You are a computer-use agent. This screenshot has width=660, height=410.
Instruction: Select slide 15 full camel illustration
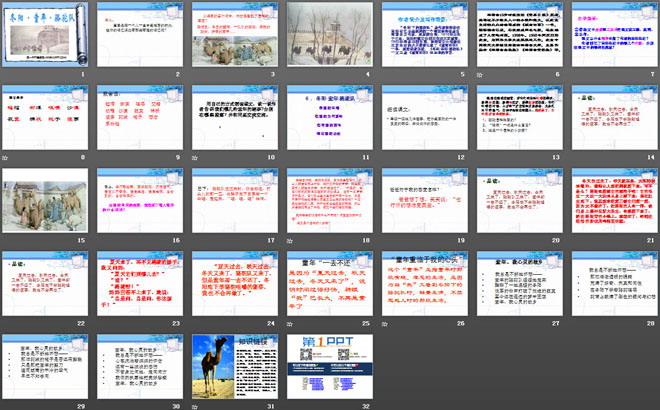[x=45, y=200]
